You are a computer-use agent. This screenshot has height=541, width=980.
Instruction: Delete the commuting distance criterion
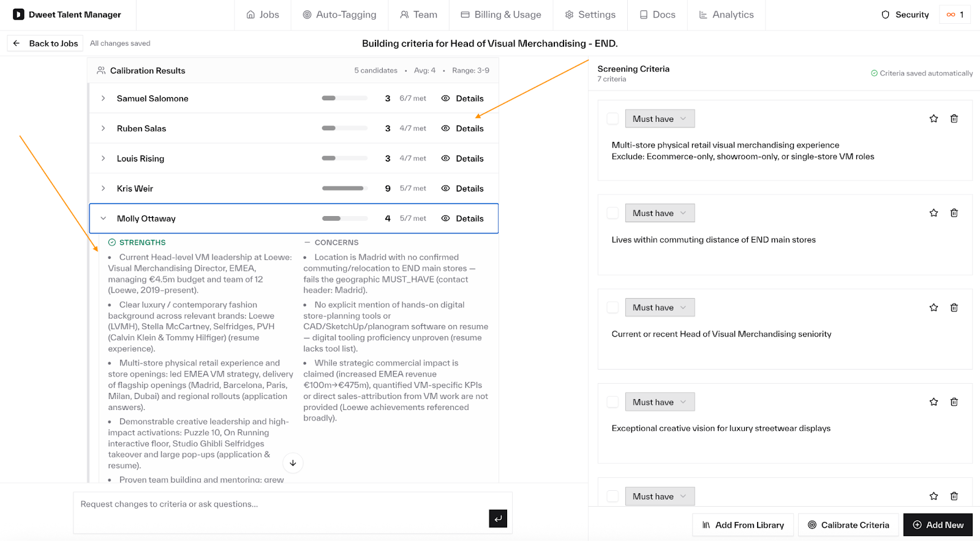pos(954,213)
